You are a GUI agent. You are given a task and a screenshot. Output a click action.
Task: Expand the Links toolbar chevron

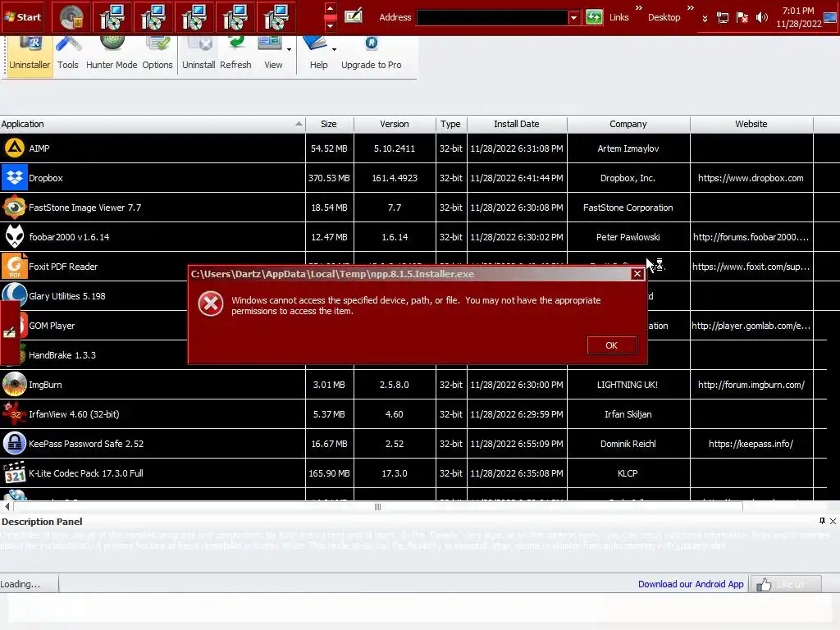coord(638,8)
